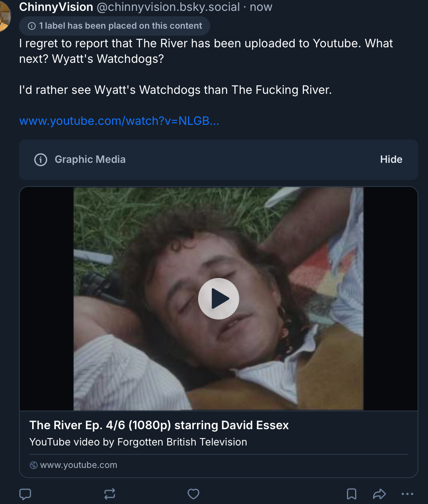Bookmark this post
Viewport: 428px width, 504px height.
coord(352,494)
